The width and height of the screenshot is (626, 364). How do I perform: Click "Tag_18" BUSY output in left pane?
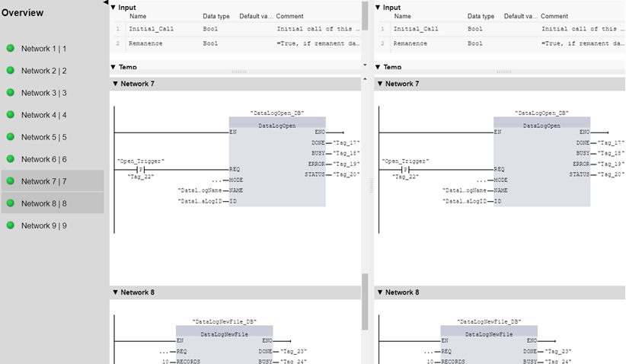347,153
